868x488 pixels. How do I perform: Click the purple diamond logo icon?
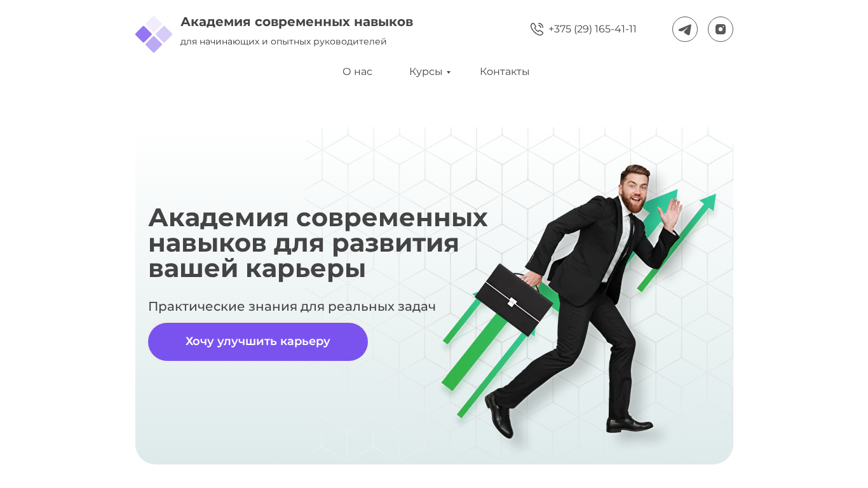tap(154, 34)
